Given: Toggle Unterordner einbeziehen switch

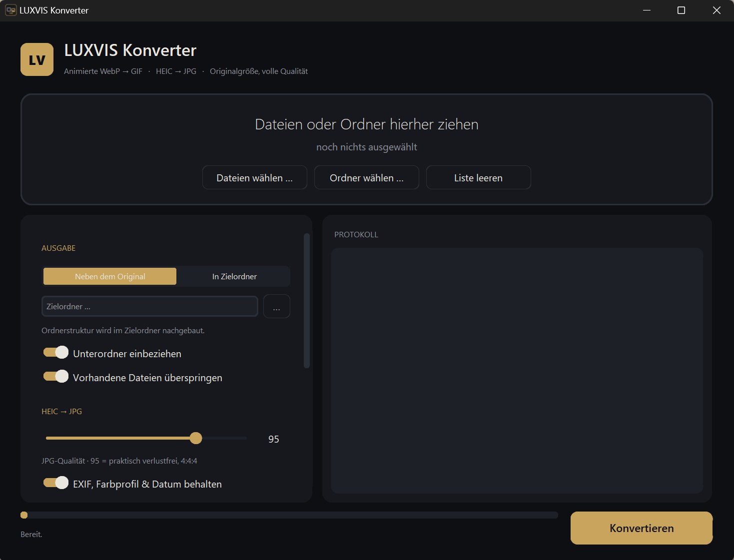Looking at the screenshot, I should [x=56, y=353].
